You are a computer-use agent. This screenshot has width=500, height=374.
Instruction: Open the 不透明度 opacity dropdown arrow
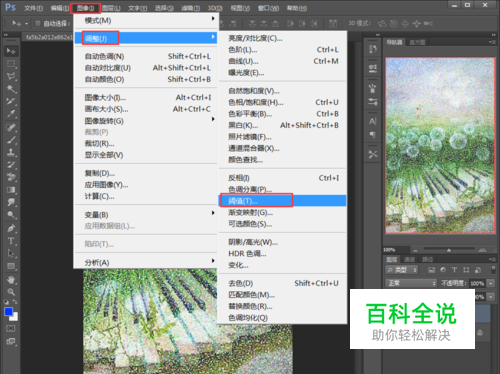coord(491,283)
